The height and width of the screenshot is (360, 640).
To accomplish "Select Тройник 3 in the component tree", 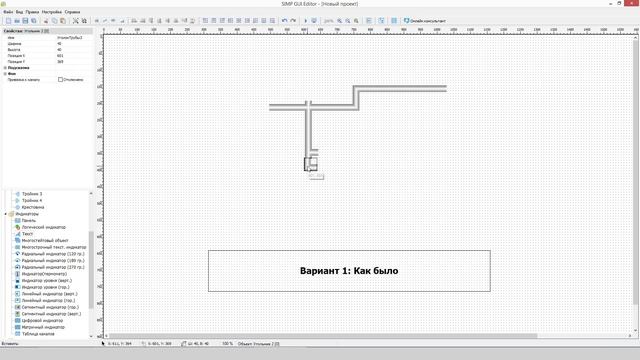I will (32, 194).
